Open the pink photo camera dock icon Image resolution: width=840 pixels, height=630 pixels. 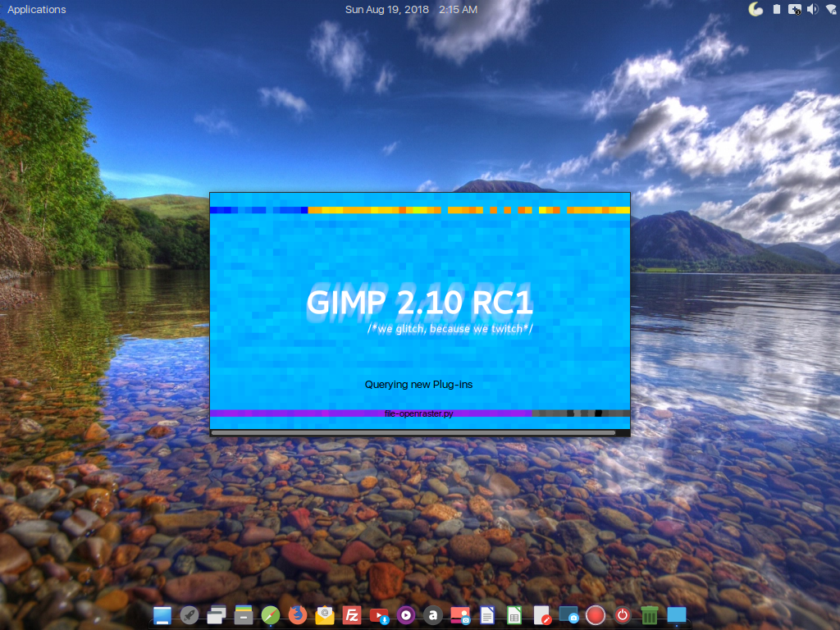(x=460, y=615)
